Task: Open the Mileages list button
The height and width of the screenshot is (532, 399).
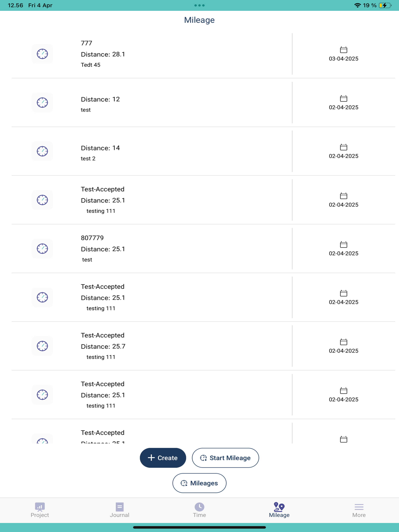Action: [x=199, y=483]
